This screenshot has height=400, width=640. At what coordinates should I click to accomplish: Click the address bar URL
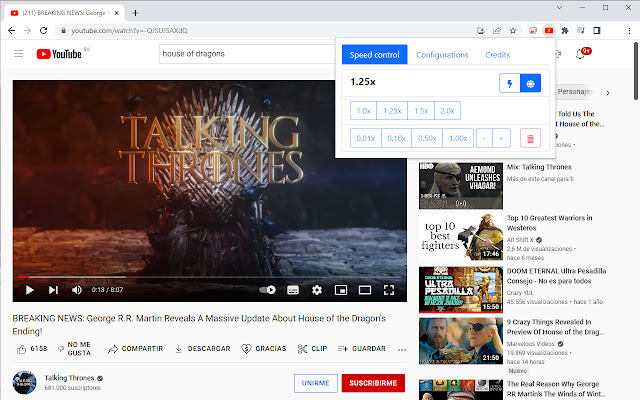point(129,31)
